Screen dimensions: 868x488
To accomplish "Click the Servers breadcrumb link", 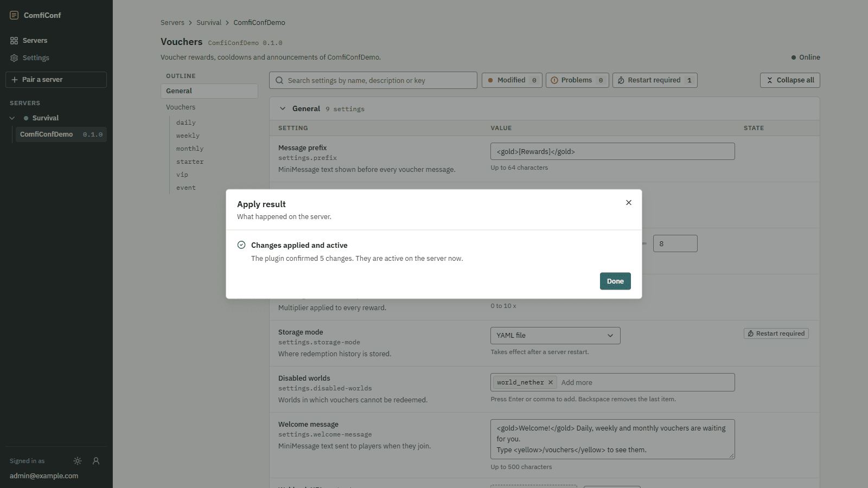I will [173, 23].
